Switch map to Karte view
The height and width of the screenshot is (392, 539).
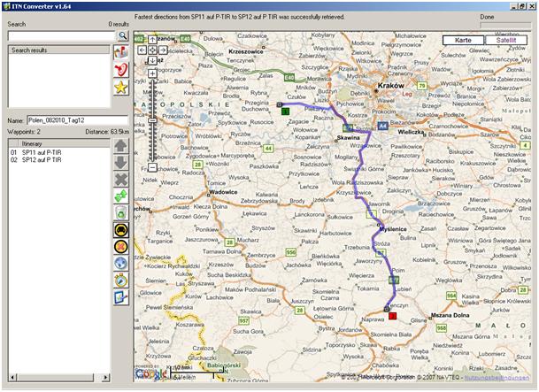463,40
